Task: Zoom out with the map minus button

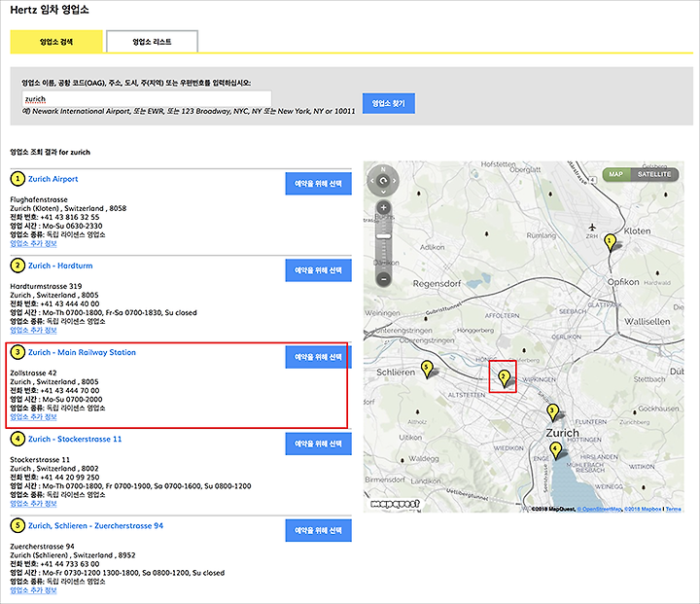Action: pyautogui.click(x=383, y=280)
